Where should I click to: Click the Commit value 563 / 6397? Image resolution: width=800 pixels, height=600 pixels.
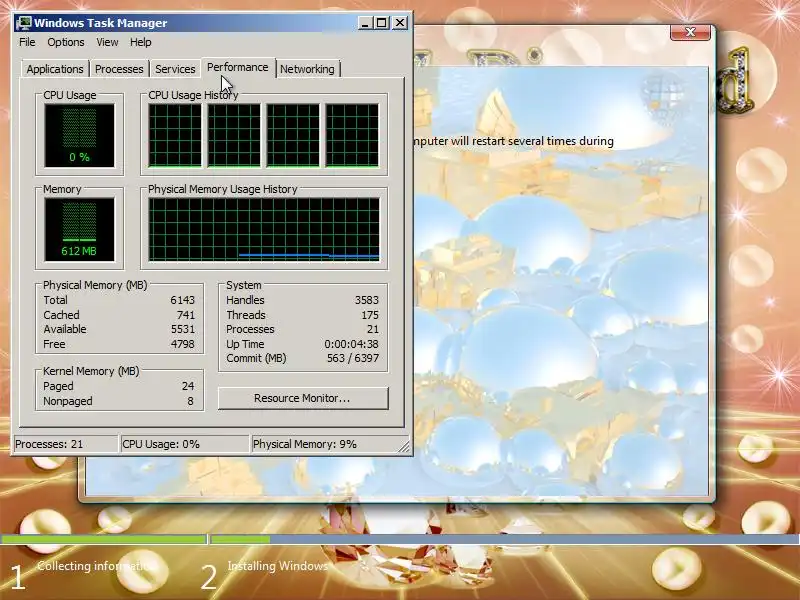353,358
